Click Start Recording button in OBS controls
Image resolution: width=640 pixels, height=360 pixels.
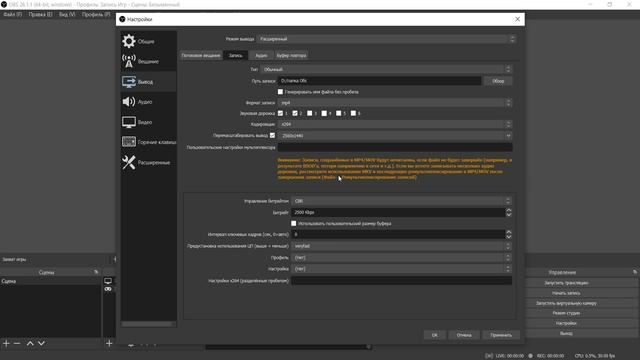566,293
